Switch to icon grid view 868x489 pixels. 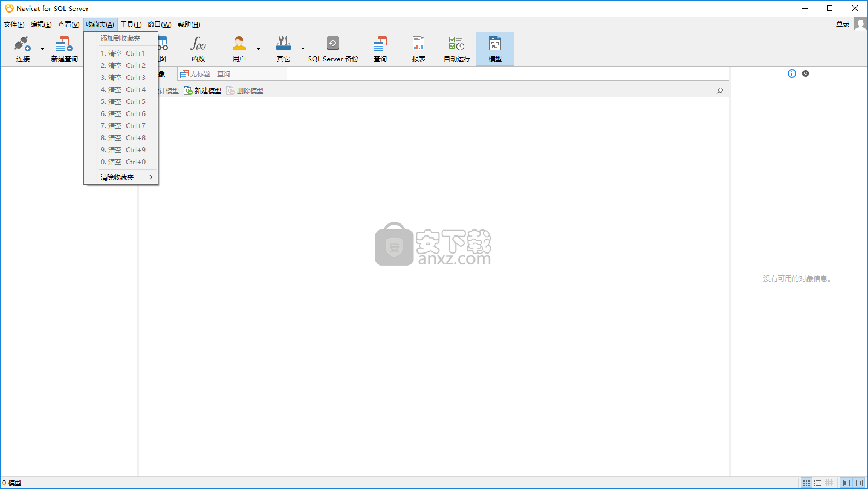(x=806, y=483)
